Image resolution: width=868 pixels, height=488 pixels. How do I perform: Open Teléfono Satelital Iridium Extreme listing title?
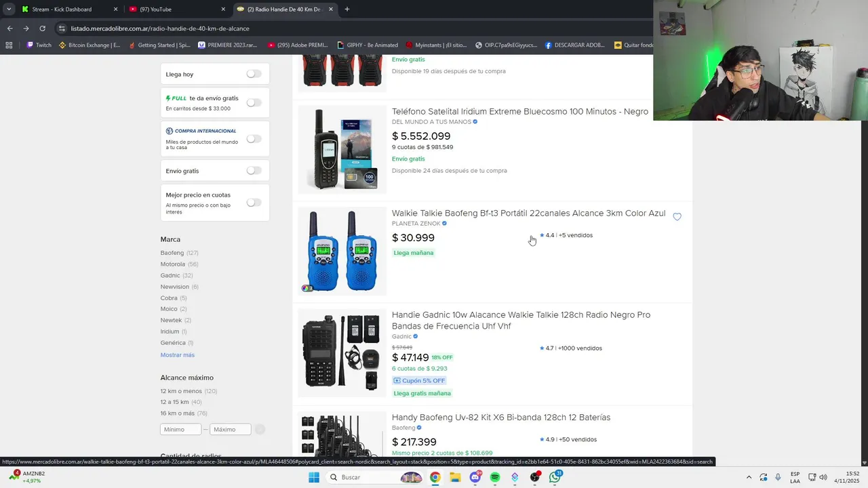coord(520,111)
